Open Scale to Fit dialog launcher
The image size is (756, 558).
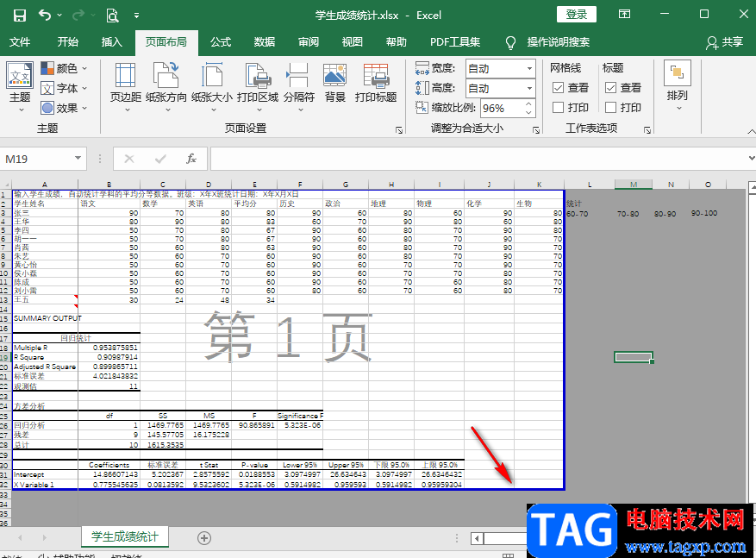[x=535, y=129]
